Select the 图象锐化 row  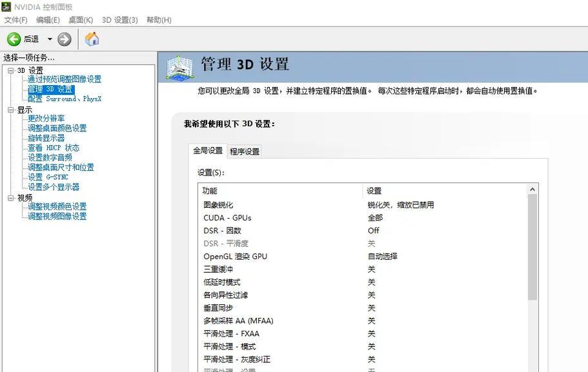point(363,205)
